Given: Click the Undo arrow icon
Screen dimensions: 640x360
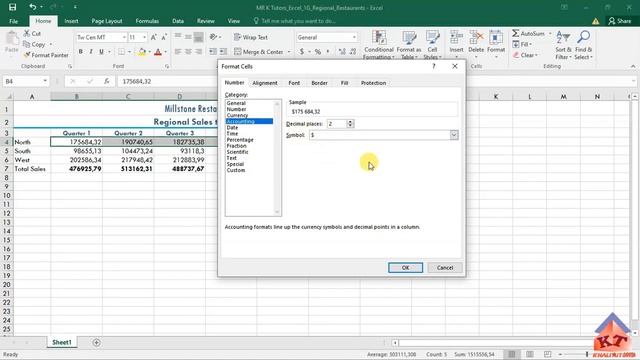Looking at the screenshot, I should pyautogui.click(x=33, y=7).
